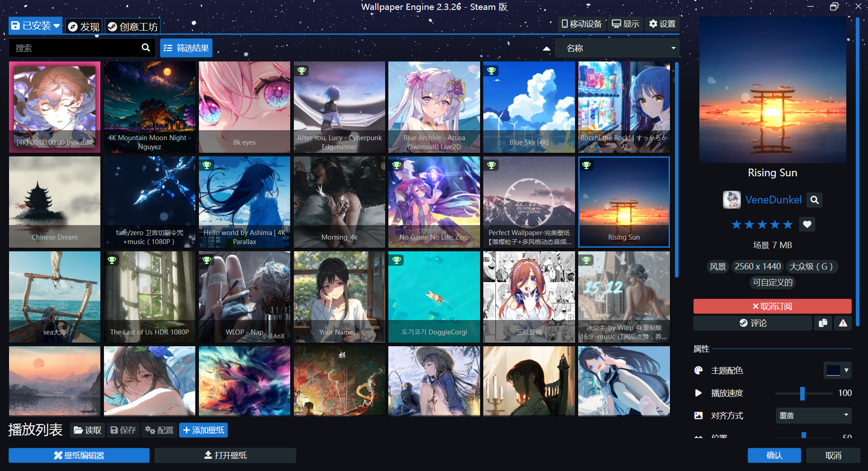Select the Blue Archive - Azusa wallpaper
Image resolution: width=868 pixels, height=471 pixels.
(434, 107)
